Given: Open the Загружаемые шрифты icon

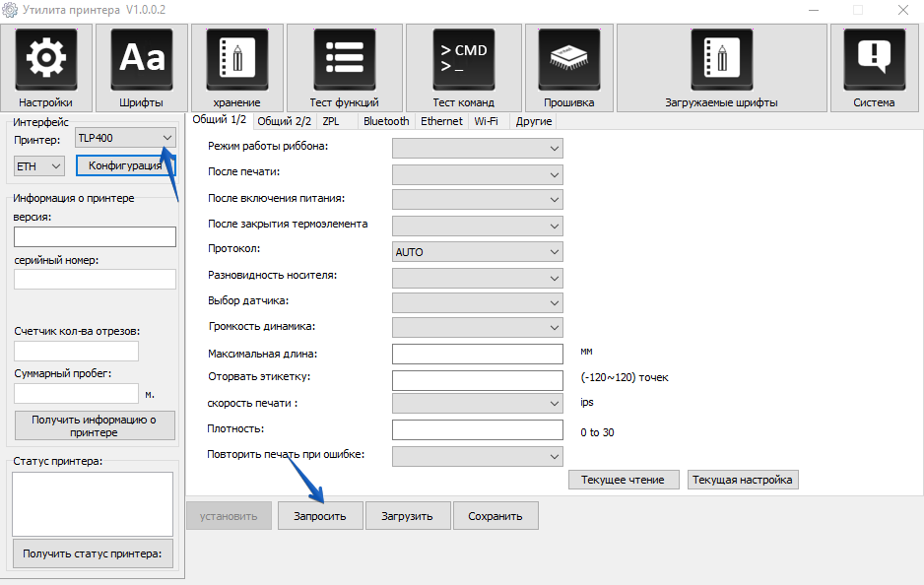Looking at the screenshot, I should [x=721, y=59].
